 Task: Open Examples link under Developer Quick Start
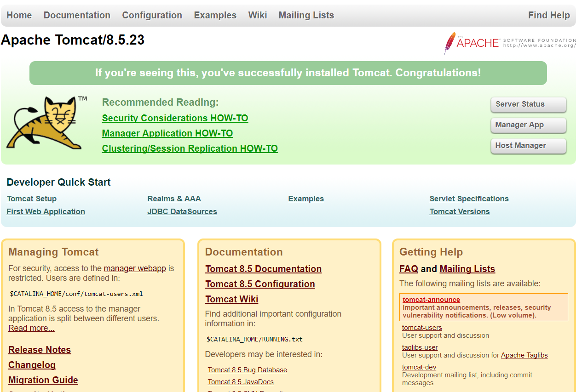click(x=306, y=199)
